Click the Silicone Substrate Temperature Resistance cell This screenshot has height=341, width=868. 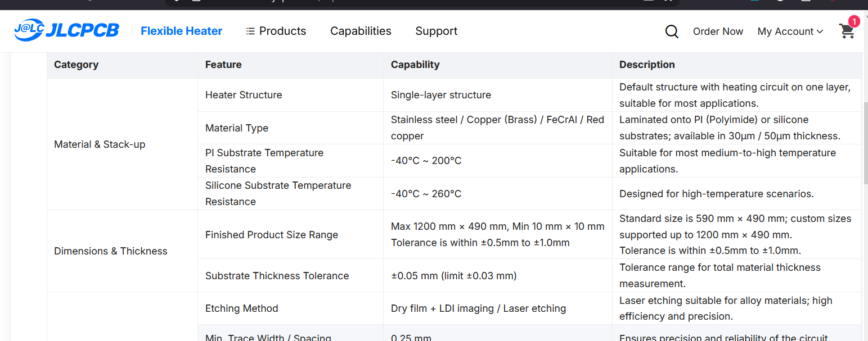coord(278,193)
